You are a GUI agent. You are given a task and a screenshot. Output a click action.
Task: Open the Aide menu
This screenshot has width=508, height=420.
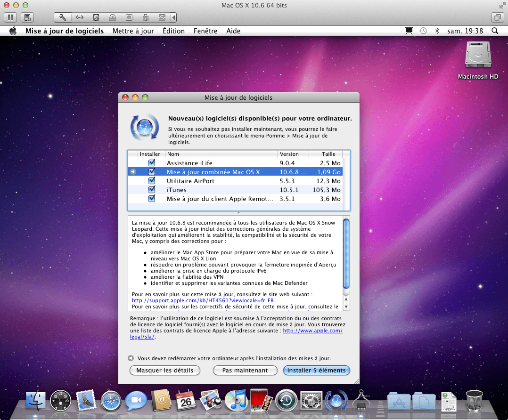[x=233, y=31]
